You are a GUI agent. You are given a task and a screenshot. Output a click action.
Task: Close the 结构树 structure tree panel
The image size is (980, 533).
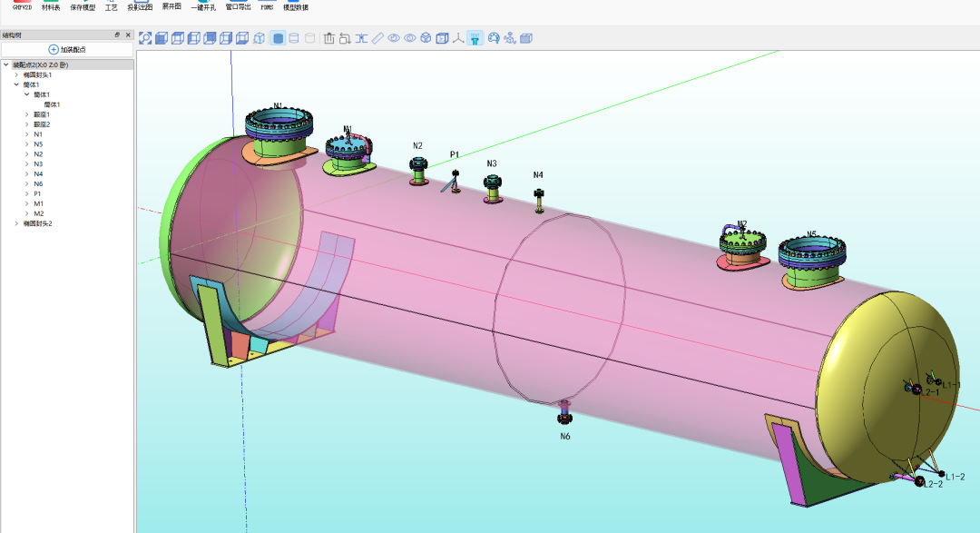[x=128, y=35]
